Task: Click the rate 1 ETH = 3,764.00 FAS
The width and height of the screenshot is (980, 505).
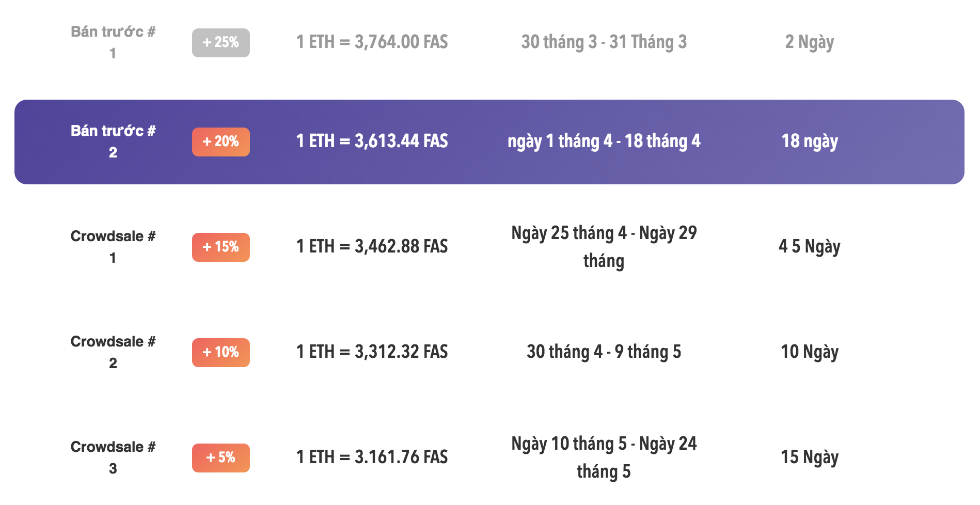Action: click(x=372, y=42)
